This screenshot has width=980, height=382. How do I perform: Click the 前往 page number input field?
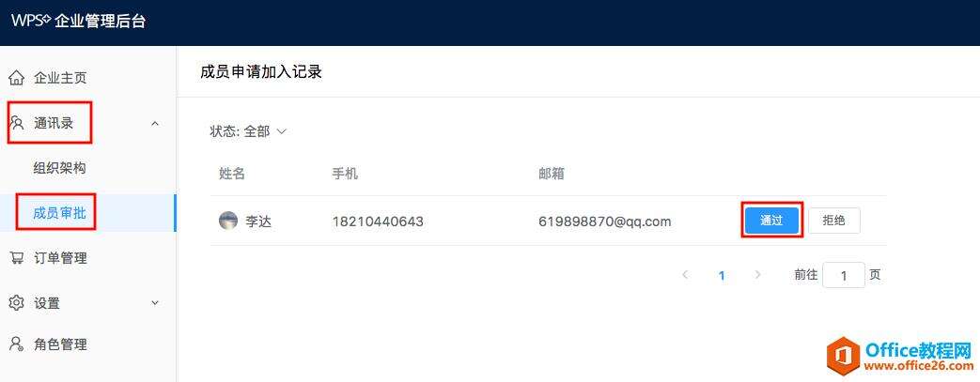pyautogui.click(x=843, y=275)
